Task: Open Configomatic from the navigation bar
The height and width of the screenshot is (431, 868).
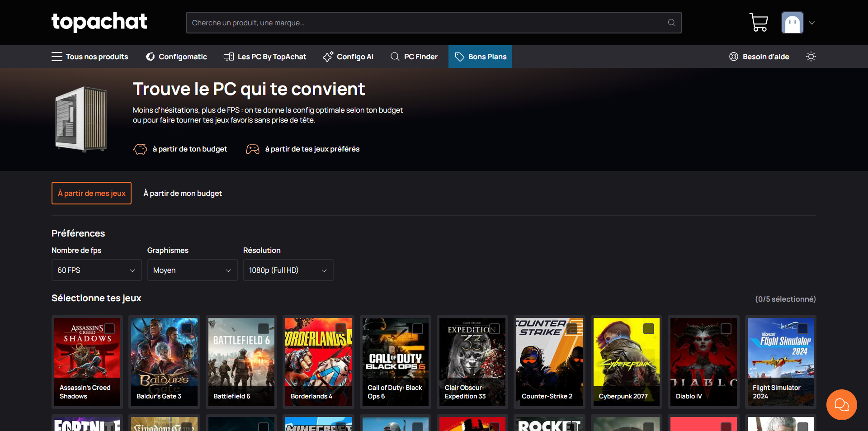Action: pos(176,57)
